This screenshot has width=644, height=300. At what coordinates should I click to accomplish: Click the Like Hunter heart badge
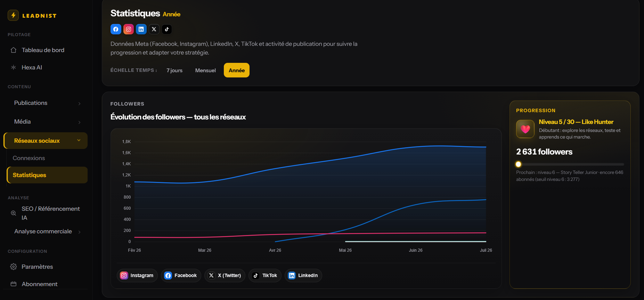click(x=525, y=129)
